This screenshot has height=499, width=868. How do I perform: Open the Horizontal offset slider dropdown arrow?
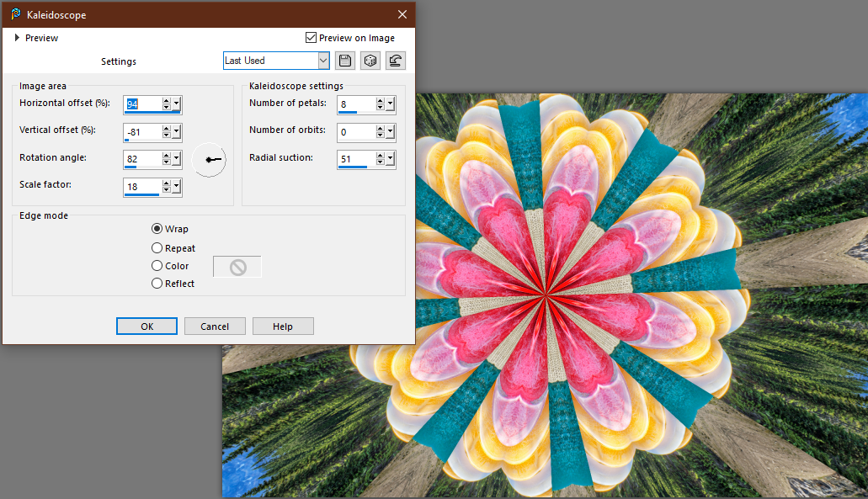pyautogui.click(x=177, y=104)
